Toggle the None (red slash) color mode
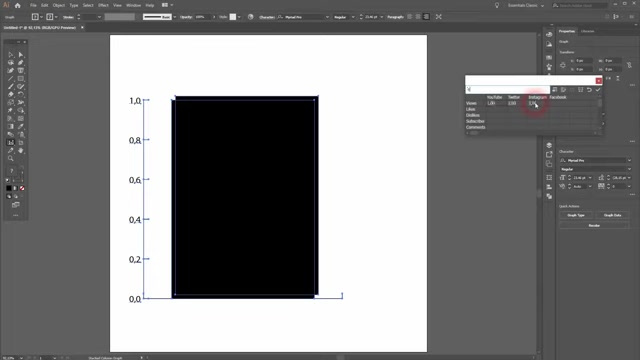The image size is (640, 360). (22, 188)
